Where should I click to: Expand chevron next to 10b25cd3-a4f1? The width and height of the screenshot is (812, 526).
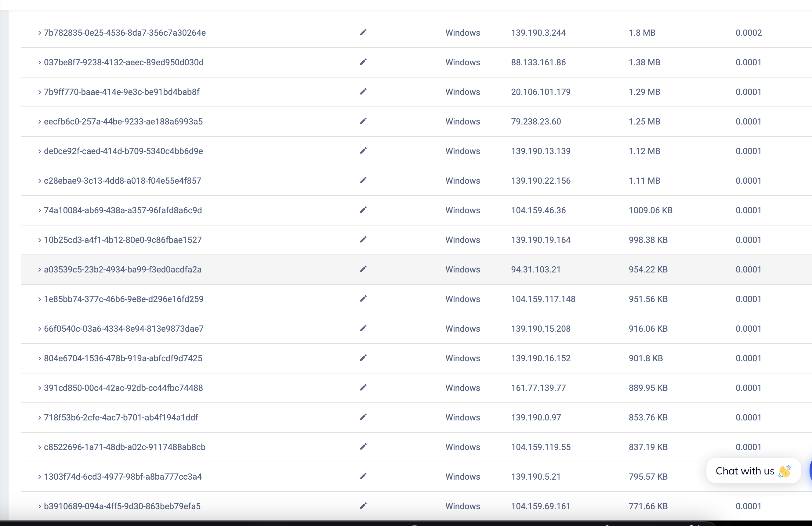40,240
